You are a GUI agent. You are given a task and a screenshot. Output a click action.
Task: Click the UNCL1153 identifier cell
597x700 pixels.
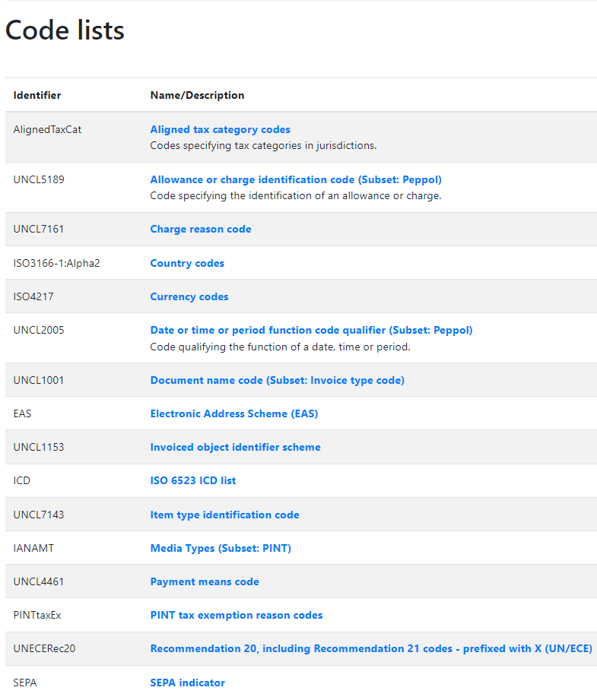click(x=39, y=448)
